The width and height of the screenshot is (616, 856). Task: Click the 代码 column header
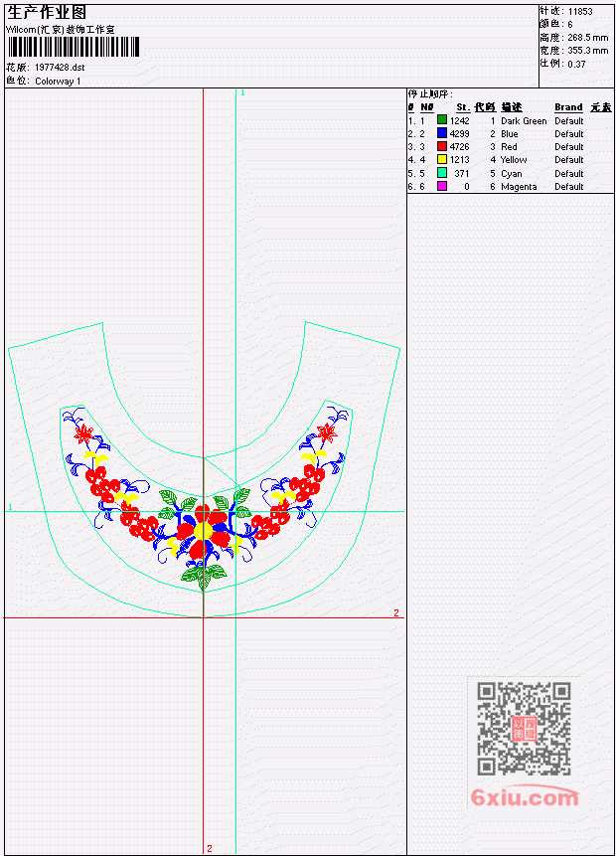tap(485, 107)
